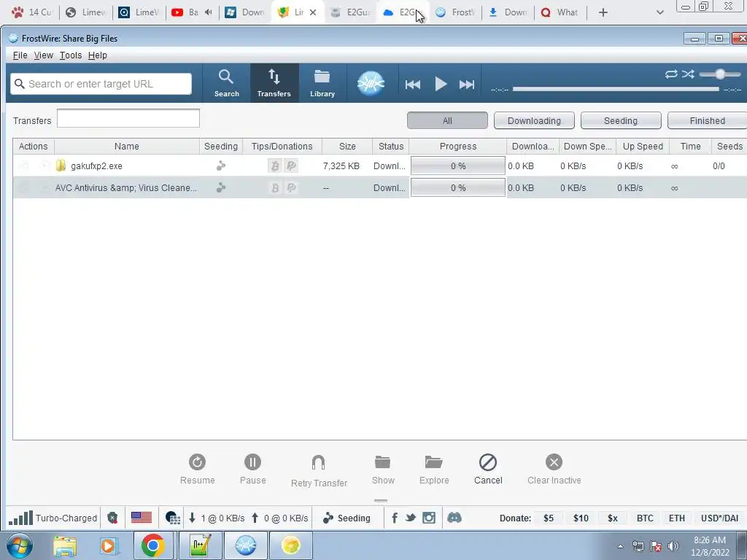Select the gakufxp2.exe transfer row
Screen dimensions: 747x560
pos(379,166)
